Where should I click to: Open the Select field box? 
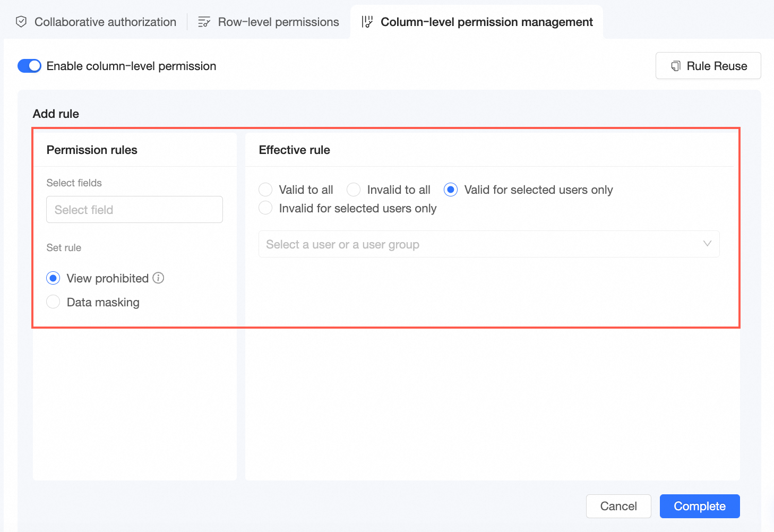click(x=134, y=210)
